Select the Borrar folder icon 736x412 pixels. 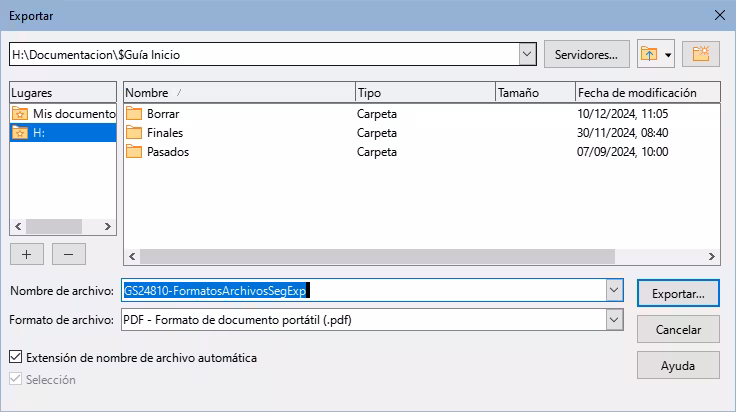pos(134,114)
